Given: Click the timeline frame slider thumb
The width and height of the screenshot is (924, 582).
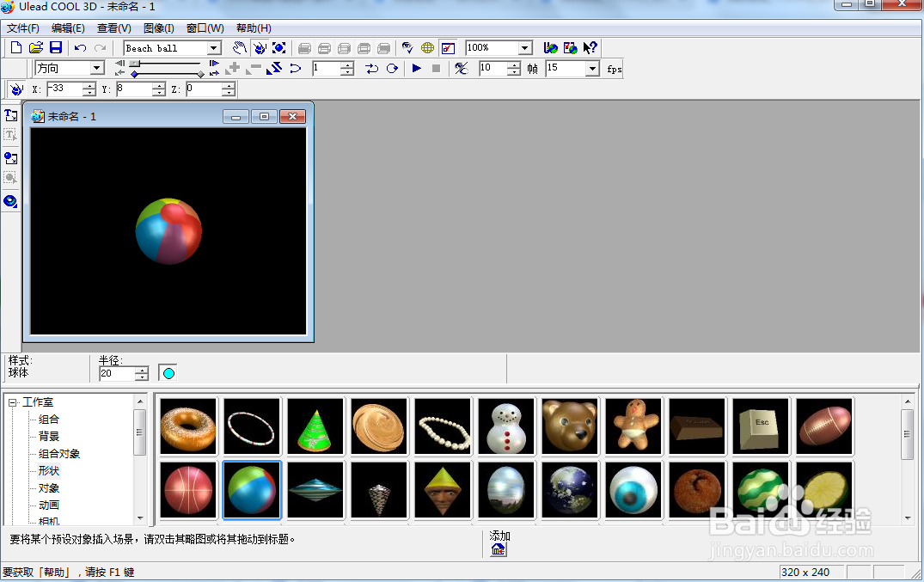Looking at the screenshot, I should click(x=135, y=63).
